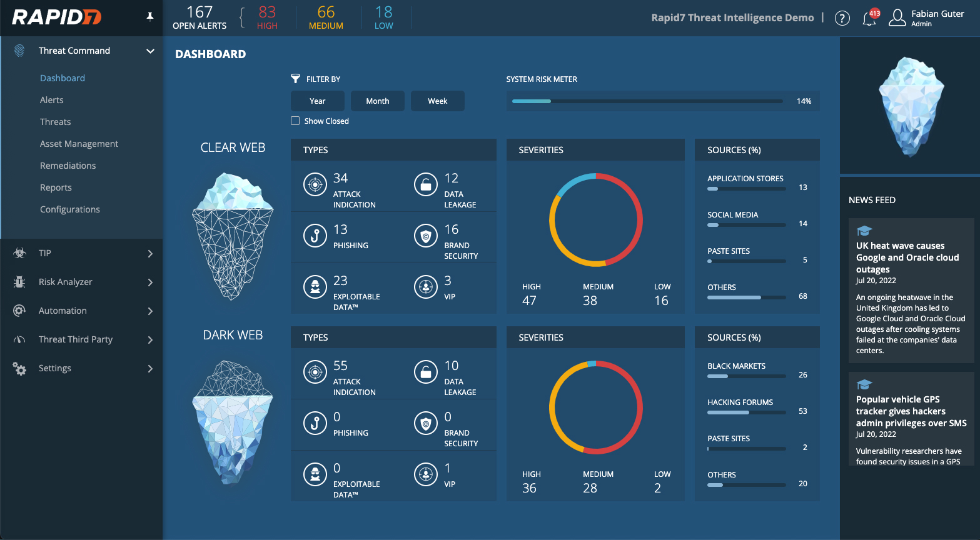Screen dimensions: 980x540
Task: Click the pin sidebar icon
Action: pyautogui.click(x=150, y=16)
